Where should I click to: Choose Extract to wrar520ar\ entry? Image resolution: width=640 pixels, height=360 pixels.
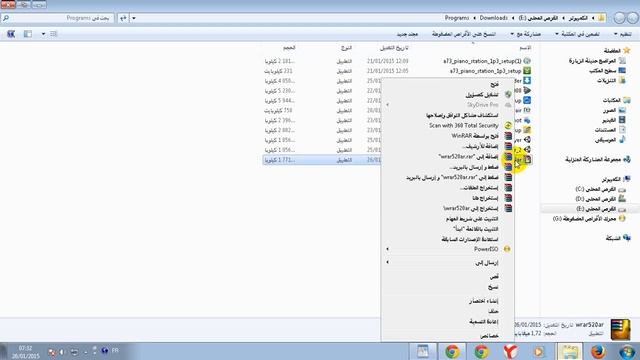[x=471, y=208]
